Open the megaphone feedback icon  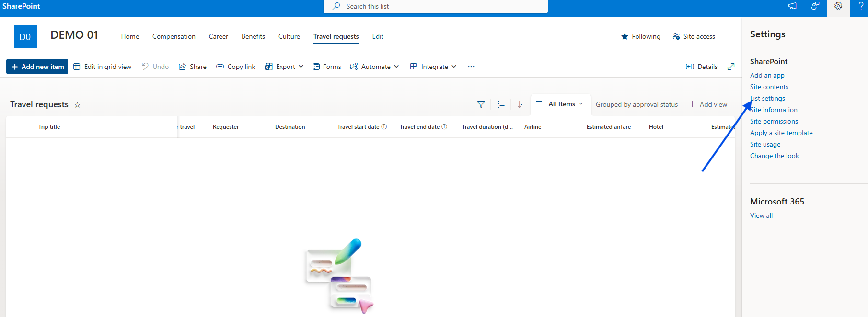(792, 6)
